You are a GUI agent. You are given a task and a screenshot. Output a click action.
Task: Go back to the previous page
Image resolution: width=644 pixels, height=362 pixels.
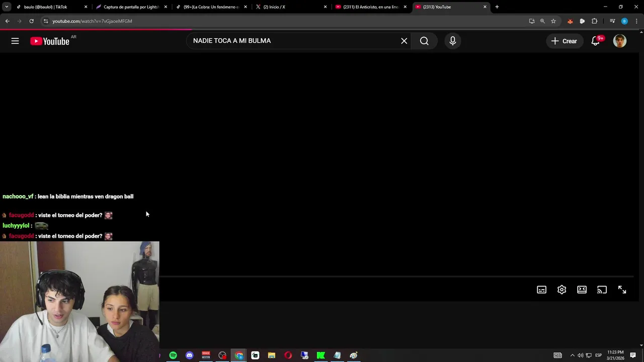coord(7,21)
